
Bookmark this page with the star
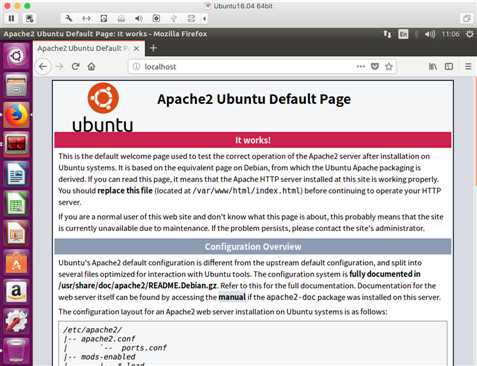[389, 67]
